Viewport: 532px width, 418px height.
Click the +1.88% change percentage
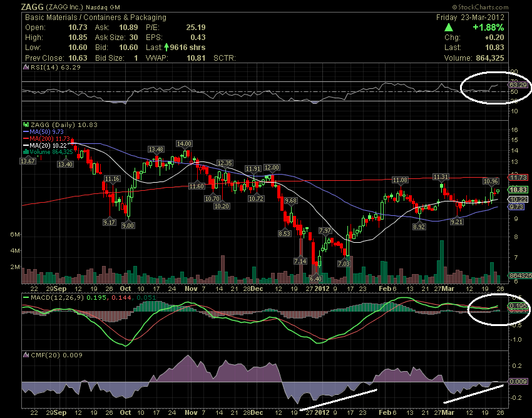tap(488, 27)
